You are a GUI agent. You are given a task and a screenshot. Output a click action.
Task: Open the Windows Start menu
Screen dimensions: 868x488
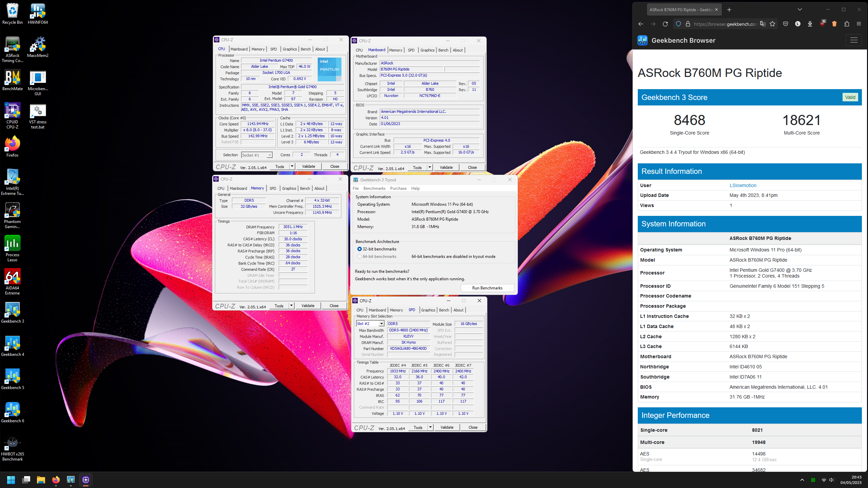pos(11,480)
